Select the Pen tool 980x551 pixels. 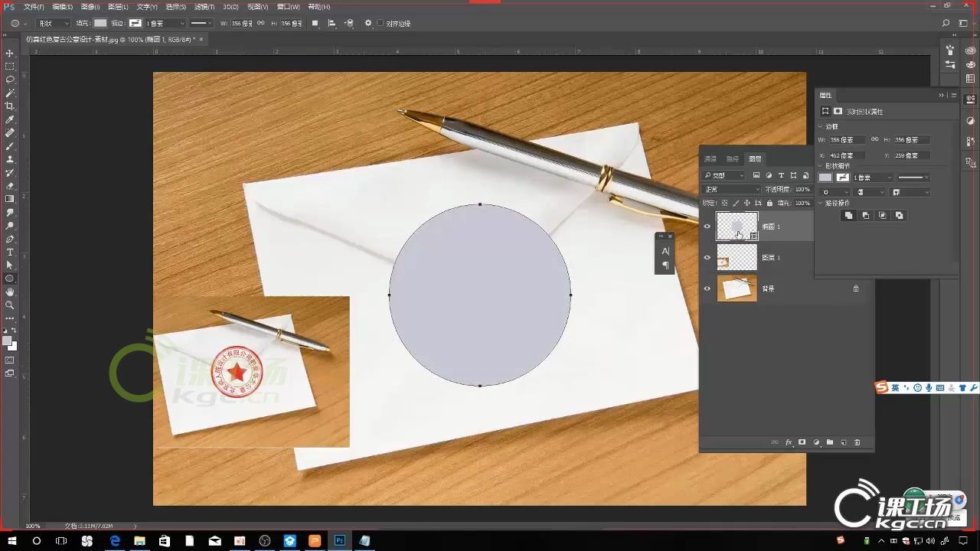tap(10, 239)
